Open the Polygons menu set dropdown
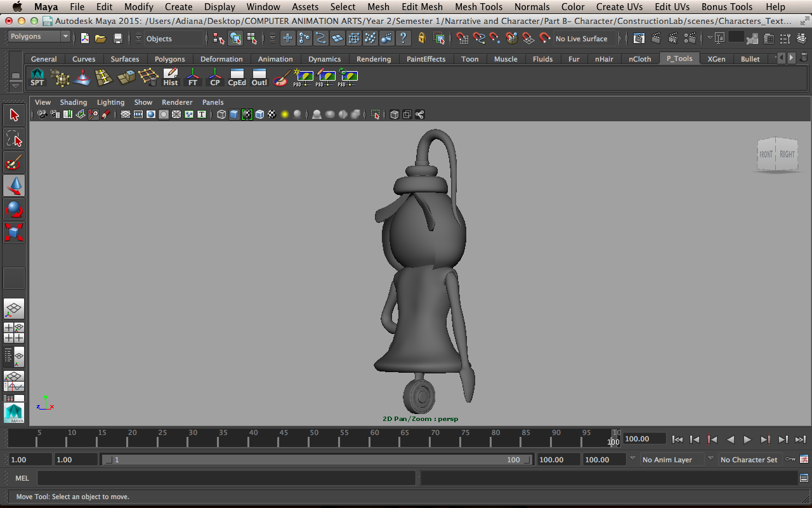Viewport: 812px width, 508px height. point(39,37)
